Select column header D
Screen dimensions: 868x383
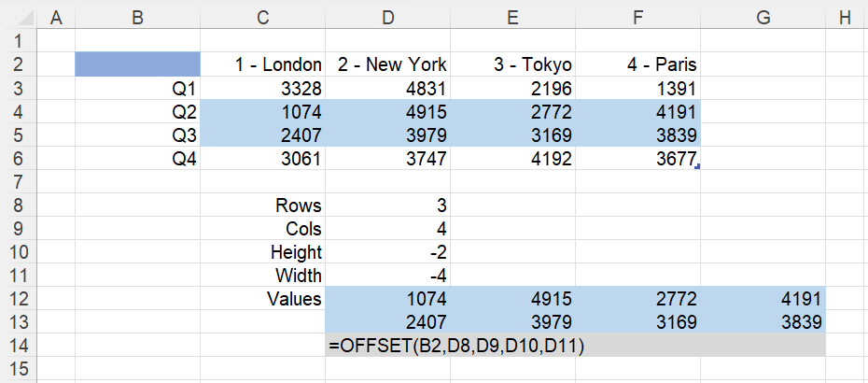click(x=388, y=18)
